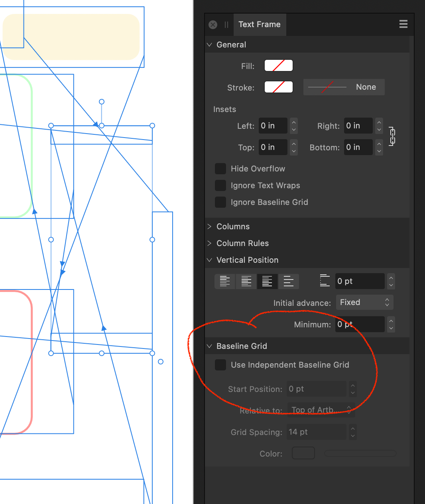Click the rotation handle above the frame

coord(102,102)
